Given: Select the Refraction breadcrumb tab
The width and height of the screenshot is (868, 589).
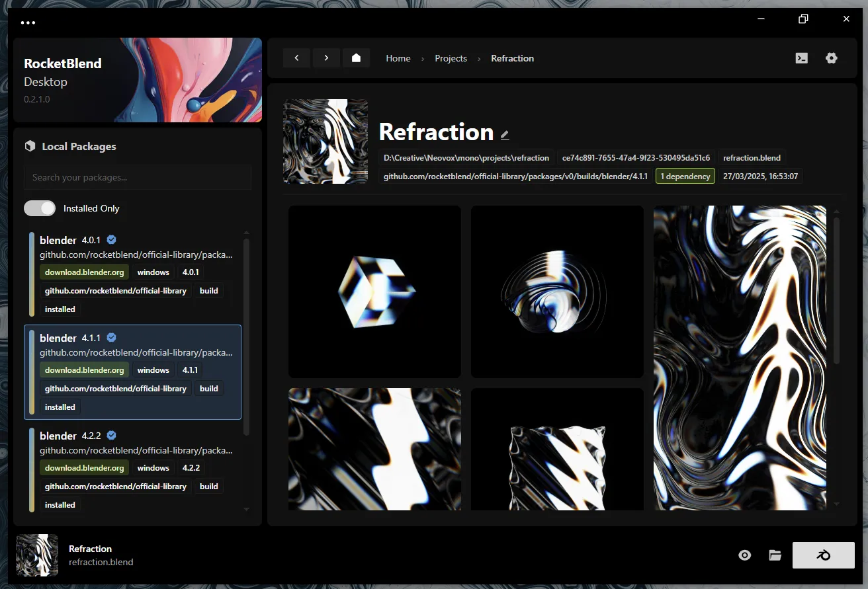Looking at the screenshot, I should pos(513,58).
